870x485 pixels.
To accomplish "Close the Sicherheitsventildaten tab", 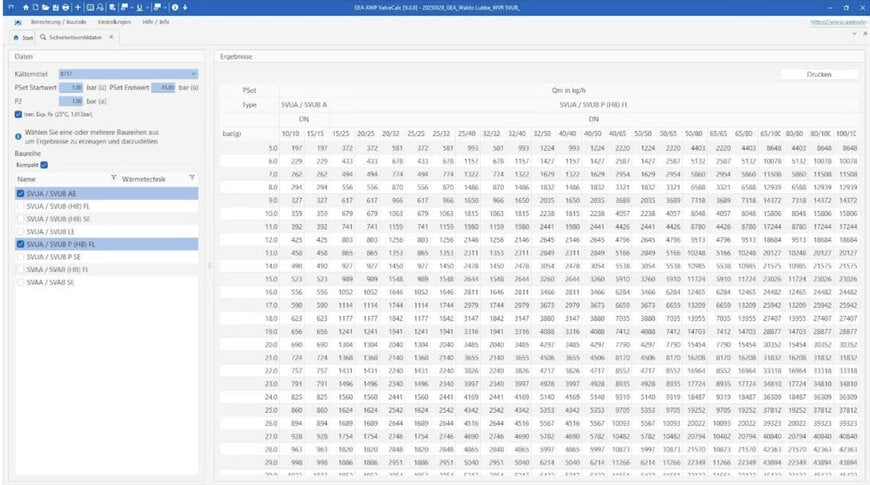I will pyautogui.click(x=111, y=37).
